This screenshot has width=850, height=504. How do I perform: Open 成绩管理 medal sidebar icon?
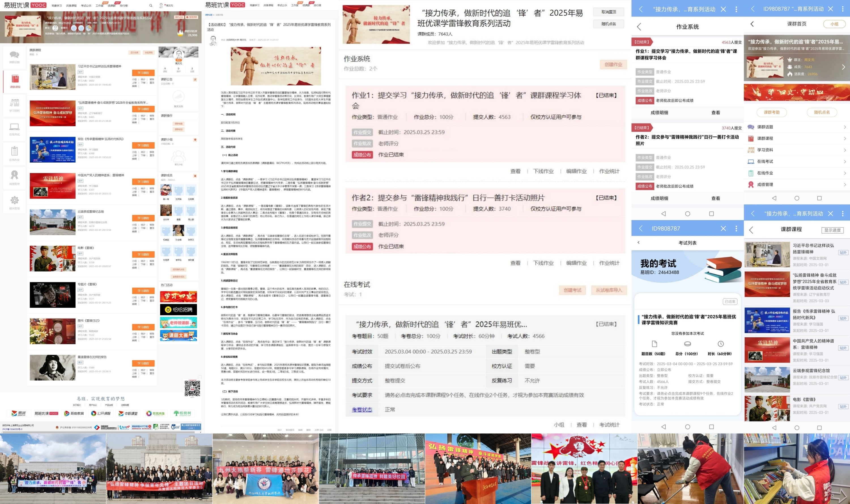pos(14,175)
